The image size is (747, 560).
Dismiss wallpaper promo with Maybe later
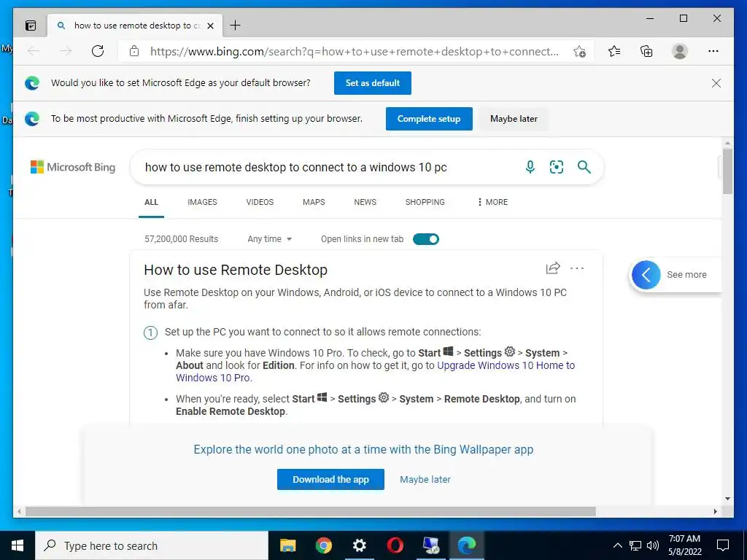(425, 480)
